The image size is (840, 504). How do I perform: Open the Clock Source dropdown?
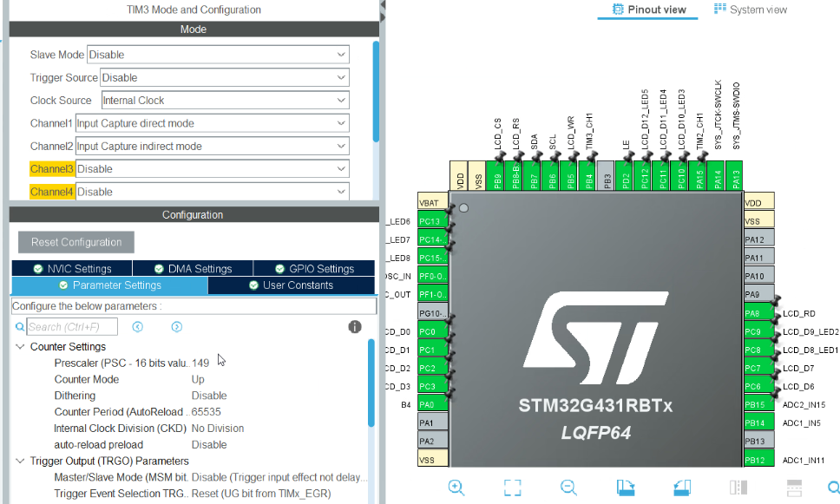point(225,101)
